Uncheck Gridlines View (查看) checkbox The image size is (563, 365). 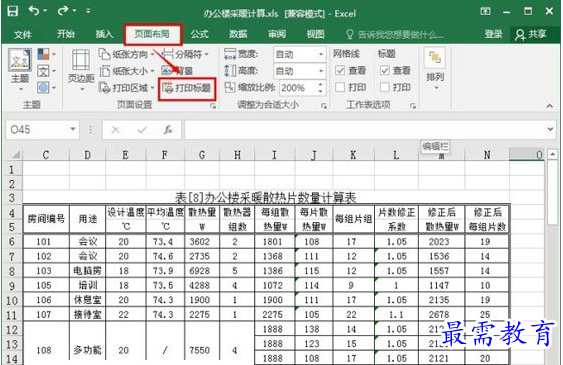[340, 70]
